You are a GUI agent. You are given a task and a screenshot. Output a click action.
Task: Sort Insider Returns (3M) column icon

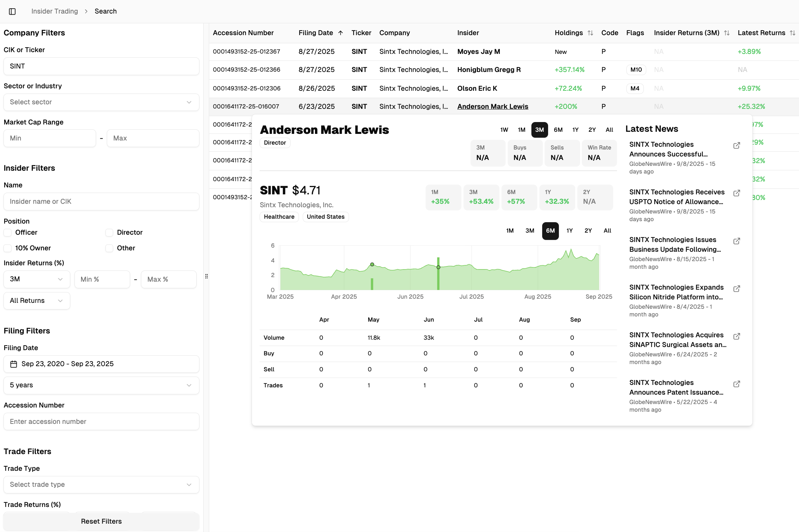pos(727,33)
